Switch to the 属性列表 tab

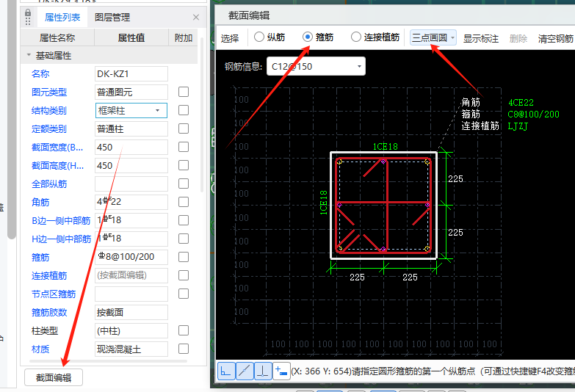pos(62,17)
